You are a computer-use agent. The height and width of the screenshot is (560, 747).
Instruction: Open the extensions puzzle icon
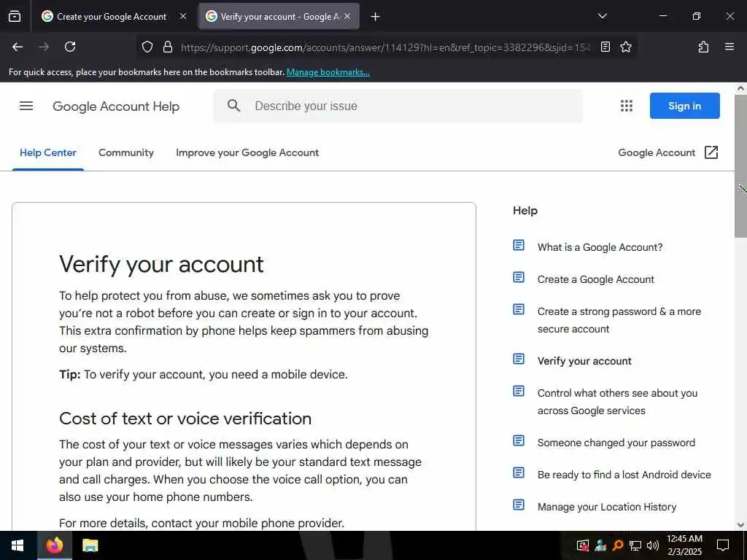[x=703, y=47]
